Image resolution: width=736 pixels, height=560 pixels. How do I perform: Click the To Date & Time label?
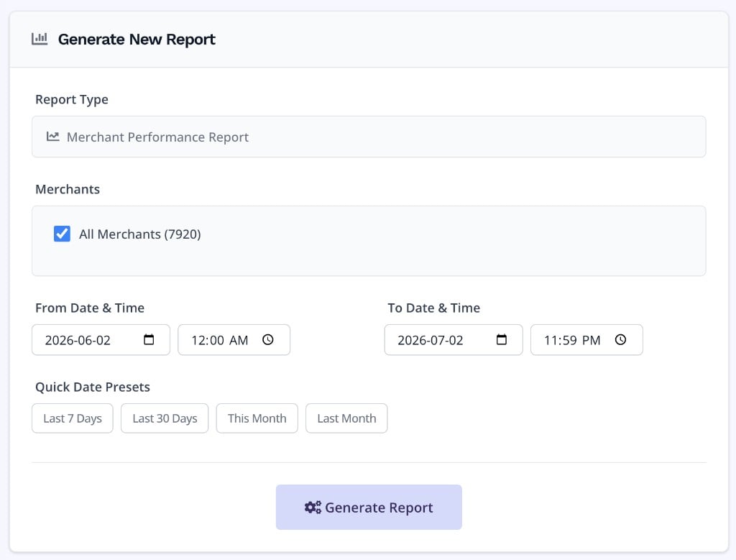(x=433, y=308)
